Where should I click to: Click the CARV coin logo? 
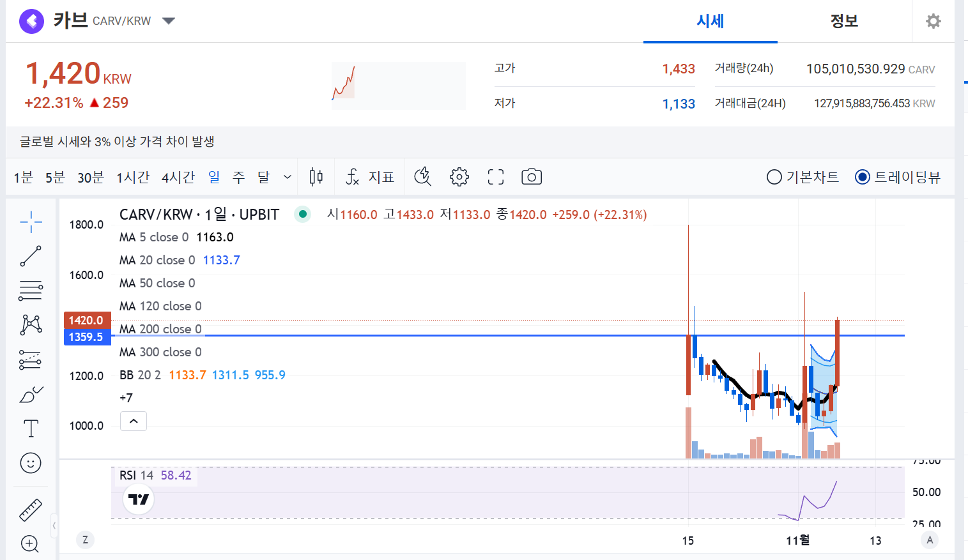click(x=32, y=21)
